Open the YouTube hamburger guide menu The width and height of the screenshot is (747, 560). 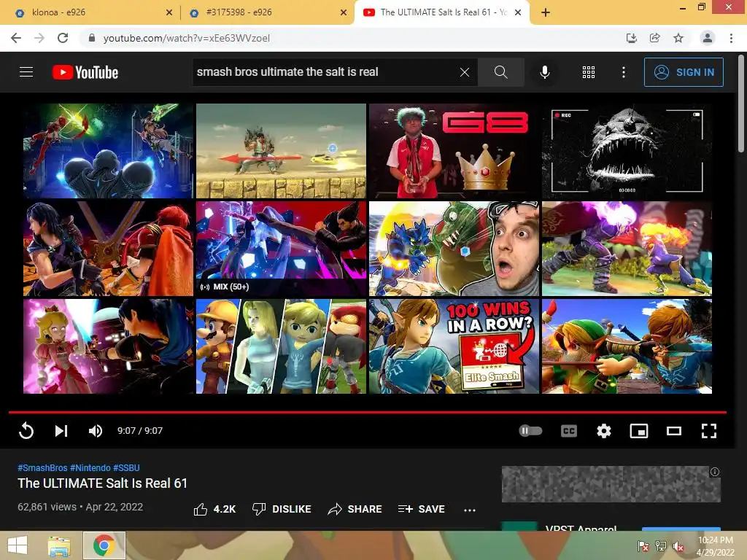pyautogui.click(x=26, y=72)
